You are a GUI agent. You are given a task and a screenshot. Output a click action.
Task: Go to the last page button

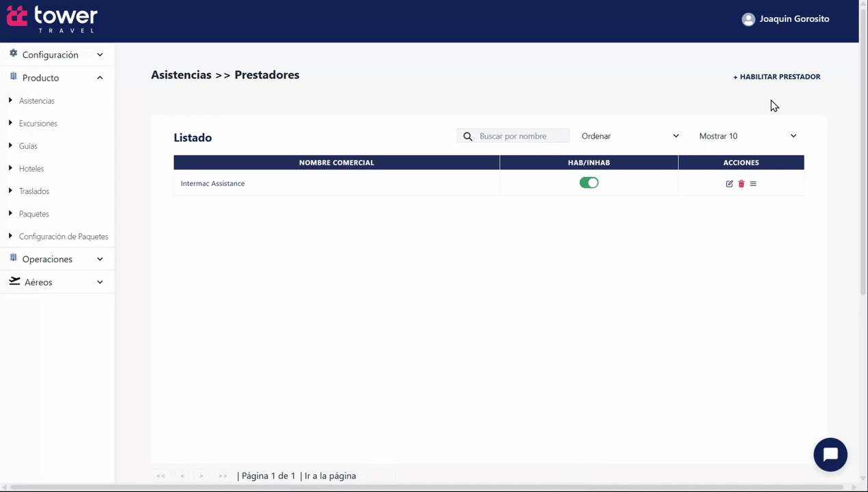coord(223,476)
